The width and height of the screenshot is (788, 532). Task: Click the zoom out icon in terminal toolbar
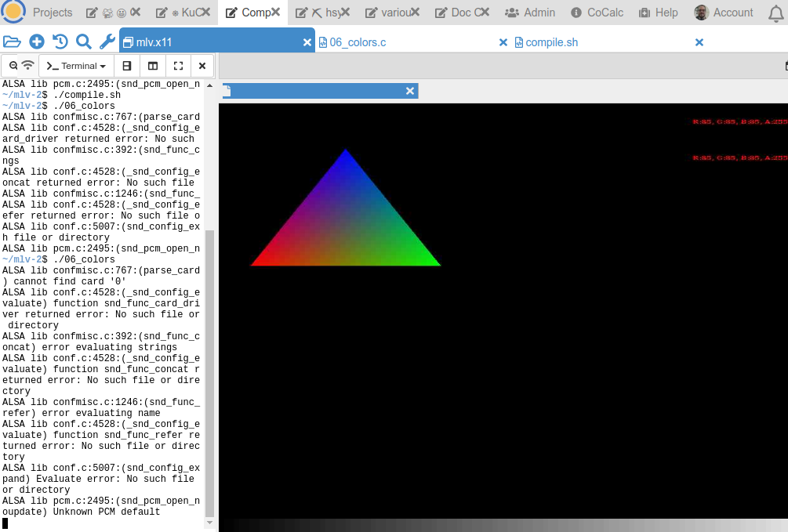(13, 66)
